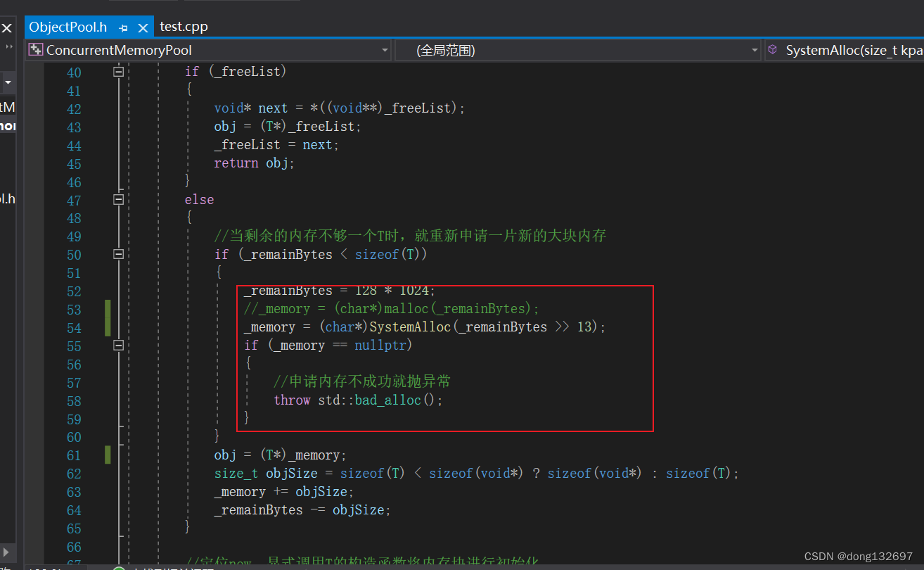Screen dimensions: 924x570
Task: Place cursor on 'void* next = *((void**)_freeList);'
Action: [340, 108]
